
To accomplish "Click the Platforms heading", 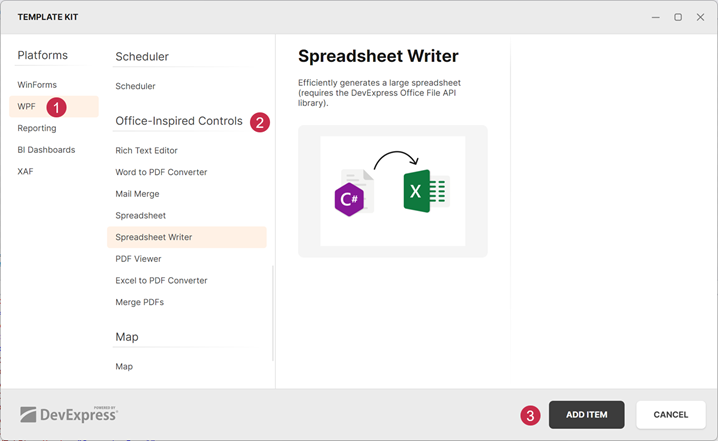I will coord(43,55).
